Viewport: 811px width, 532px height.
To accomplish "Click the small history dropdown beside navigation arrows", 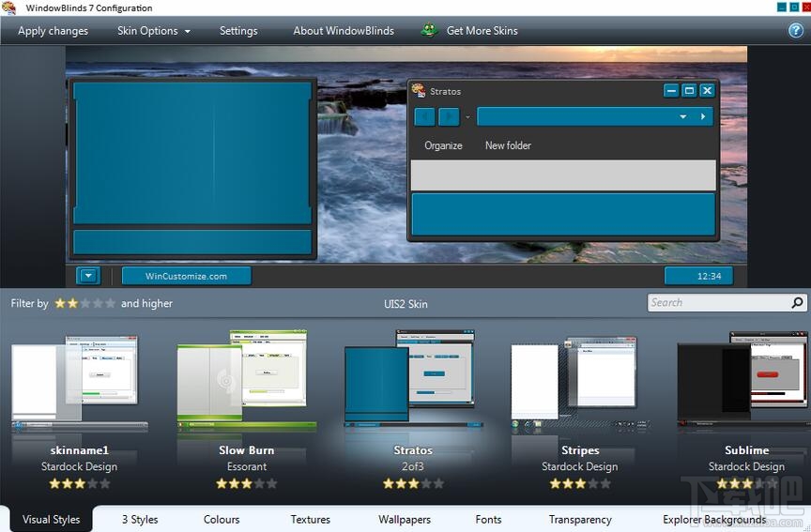I will [x=467, y=117].
